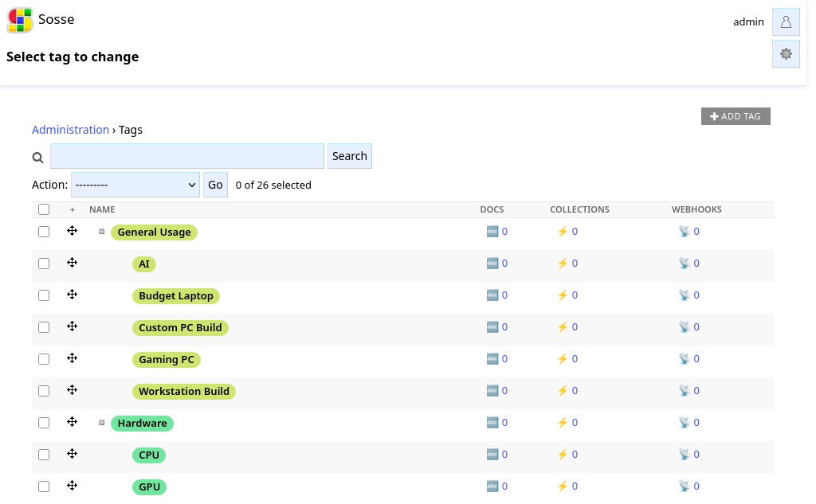Viewport: 816px width, 504px height.
Task: Open the Custom PC Build tag
Action: (x=180, y=328)
